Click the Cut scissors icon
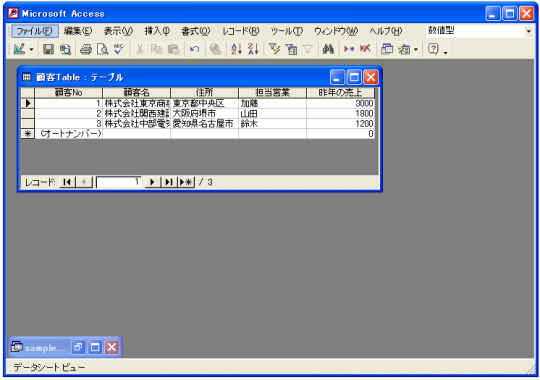 point(140,49)
